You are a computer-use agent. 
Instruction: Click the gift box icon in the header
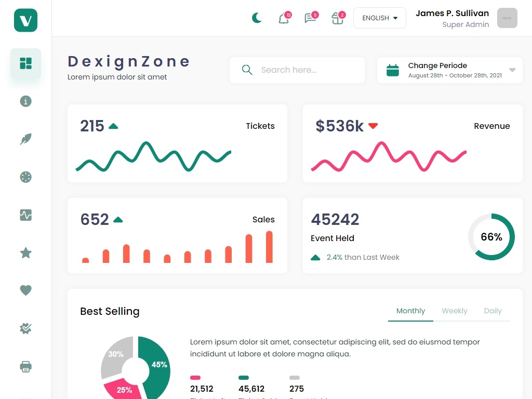[338, 18]
